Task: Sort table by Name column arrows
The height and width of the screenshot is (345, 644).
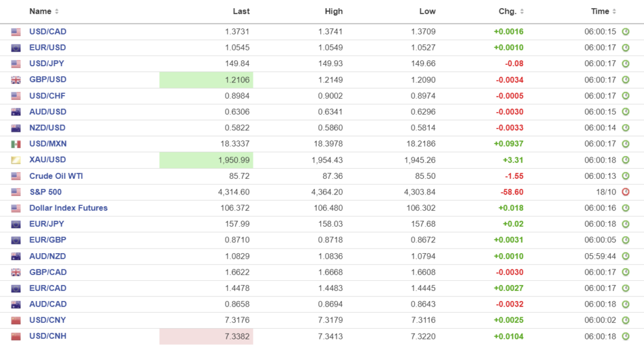Action: pyautogui.click(x=57, y=11)
